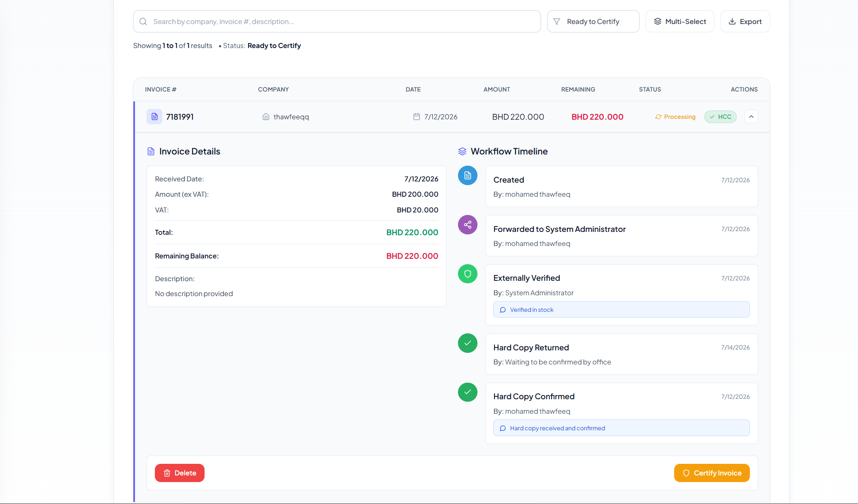Click the Hard Copy Confirmed checkmark icon
The image size is (858, 504).
coord(468,392)
